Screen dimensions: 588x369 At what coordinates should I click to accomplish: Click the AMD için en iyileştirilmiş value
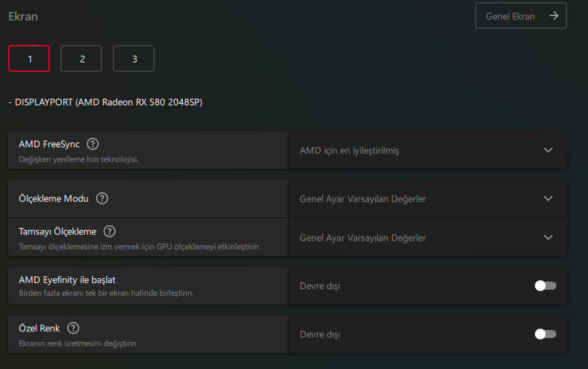pyautogui.click(x=349, y=151)
